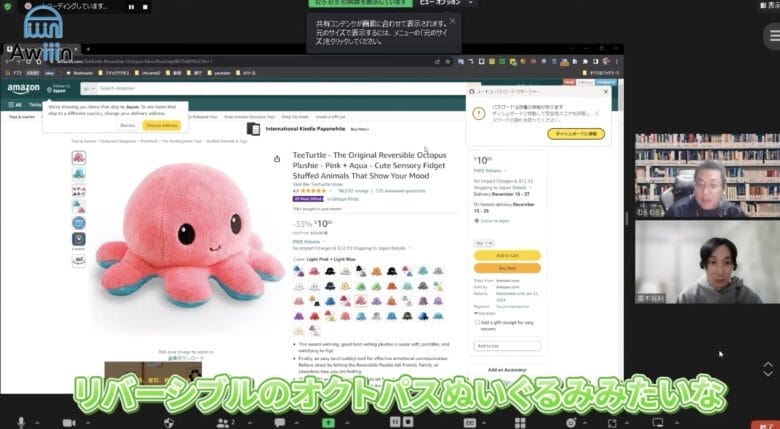Open the view options dropdown at top

[x=446, y=3]
